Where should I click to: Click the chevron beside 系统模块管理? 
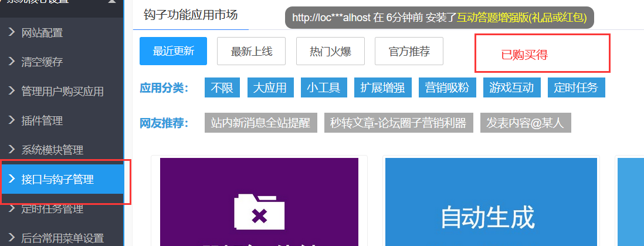11,149
